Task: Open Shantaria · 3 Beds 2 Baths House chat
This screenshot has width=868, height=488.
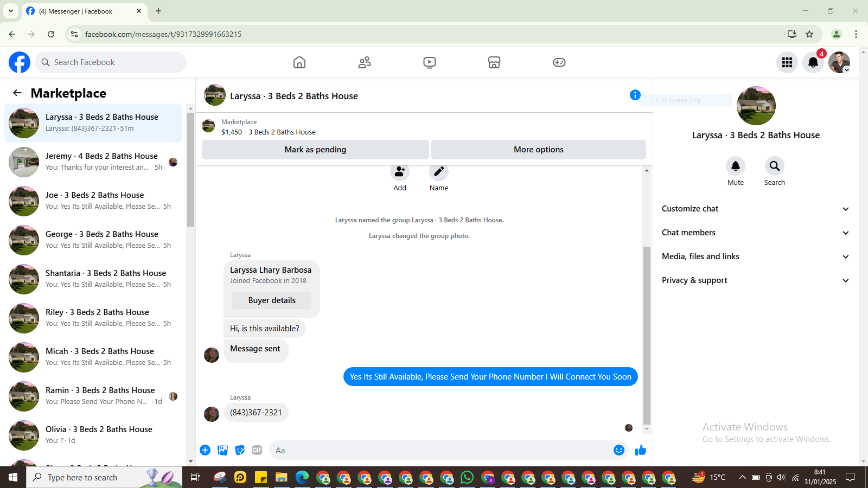Action: click(93, 279)
